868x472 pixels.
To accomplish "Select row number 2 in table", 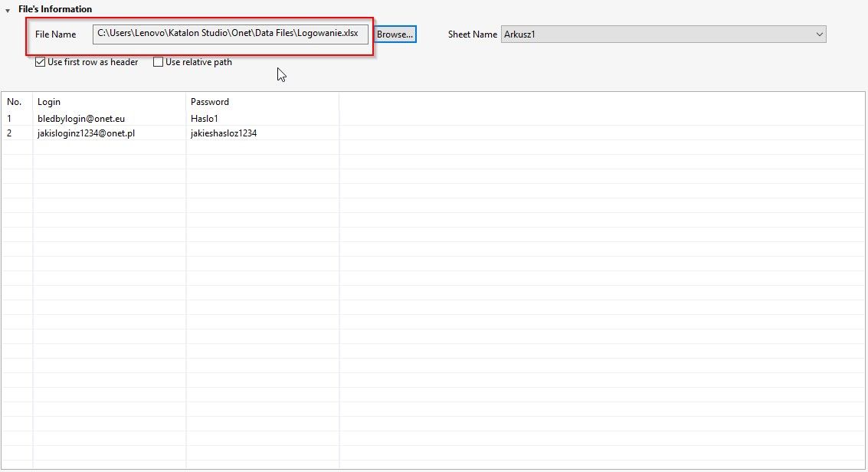I will (10, 133).
